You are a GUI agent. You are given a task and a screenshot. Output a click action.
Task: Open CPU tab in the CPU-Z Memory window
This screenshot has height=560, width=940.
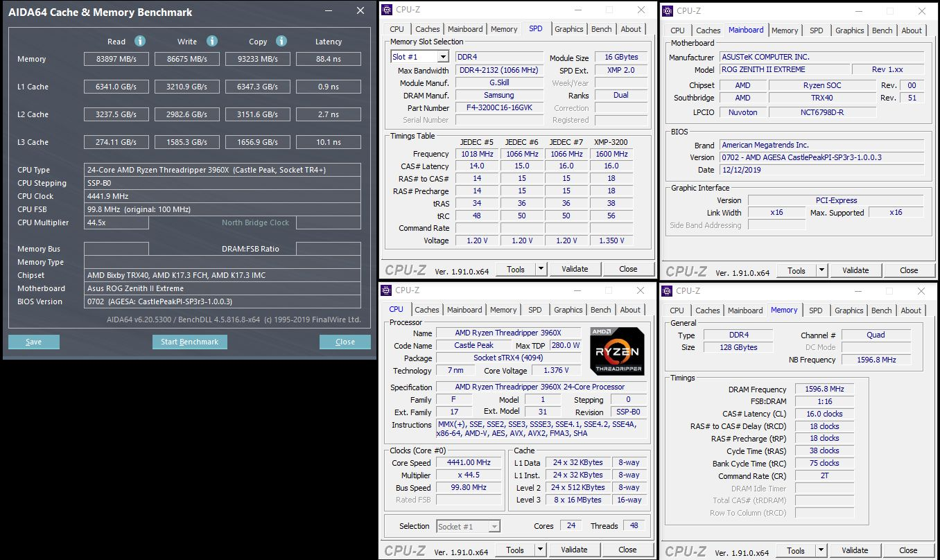[677, 310]
